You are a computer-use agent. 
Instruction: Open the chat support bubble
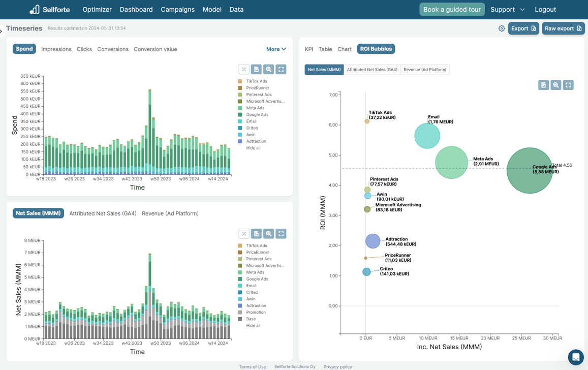[575, 357]
